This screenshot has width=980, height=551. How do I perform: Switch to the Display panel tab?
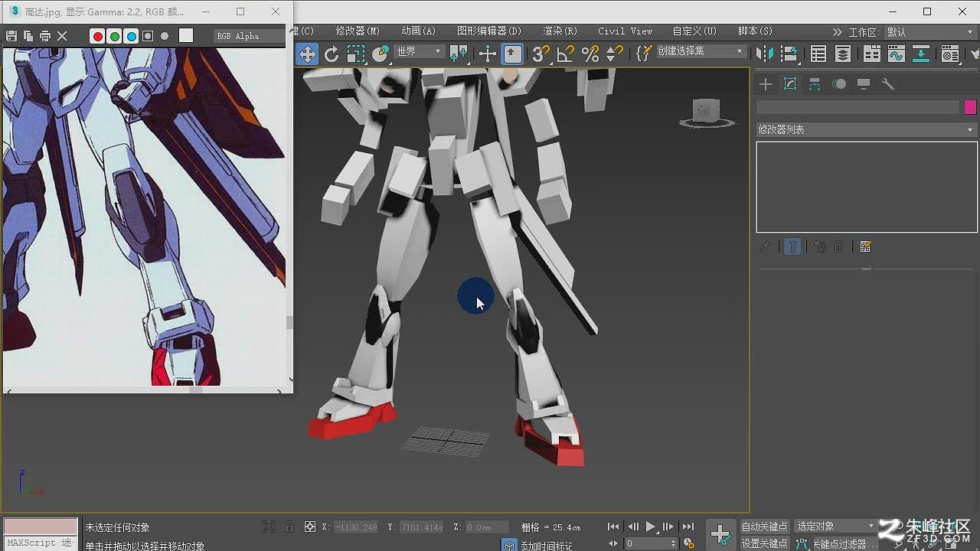click(x=864, y=84)
